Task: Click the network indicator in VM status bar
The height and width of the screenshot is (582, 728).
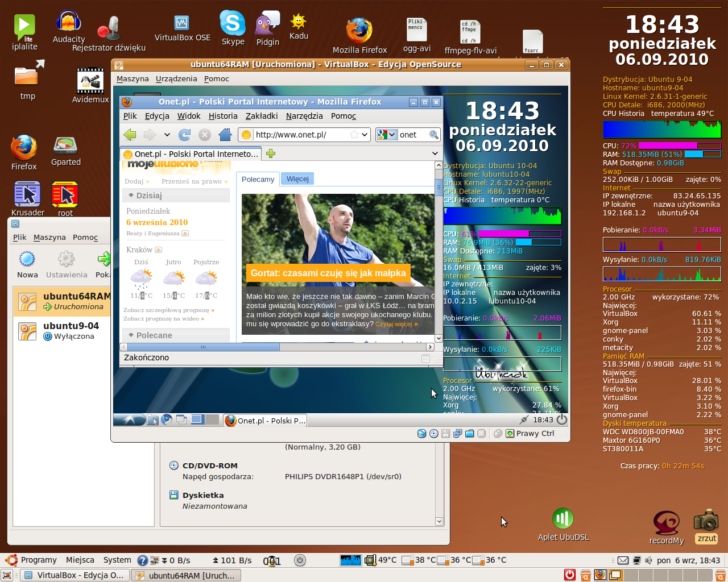Action: pyautogui.click(x=457, y=434)
